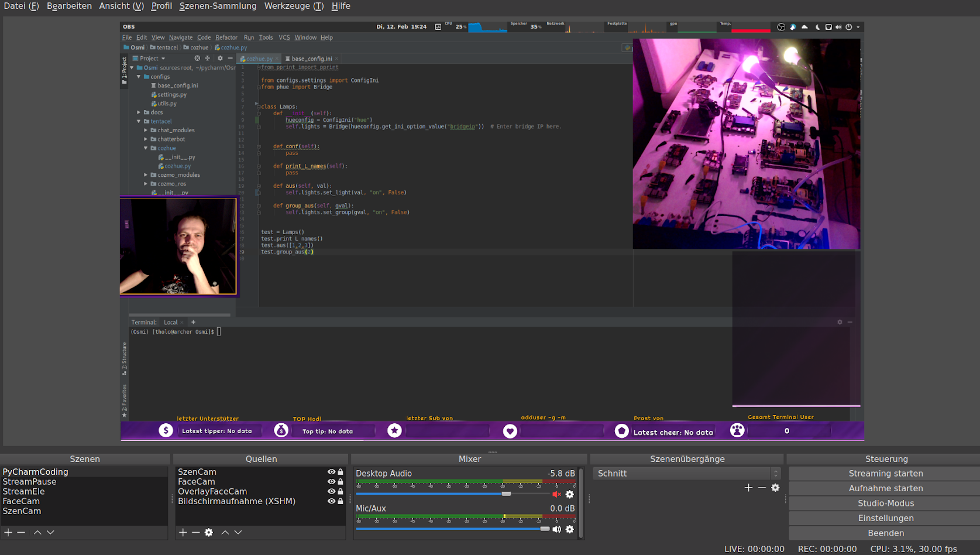This screenshot has width=980, height=555.
Task: Switch to base_config.ini editor tab
Action: click(312, 59)
